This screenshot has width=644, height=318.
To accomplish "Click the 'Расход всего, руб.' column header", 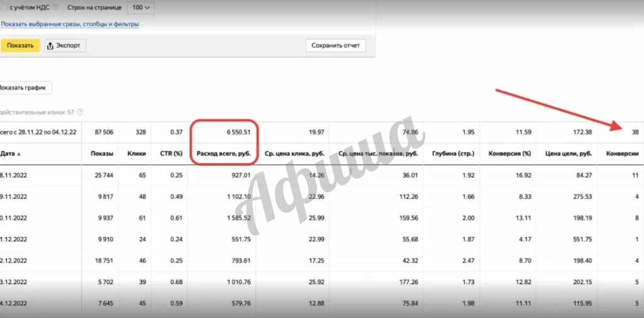I will 224,154.
